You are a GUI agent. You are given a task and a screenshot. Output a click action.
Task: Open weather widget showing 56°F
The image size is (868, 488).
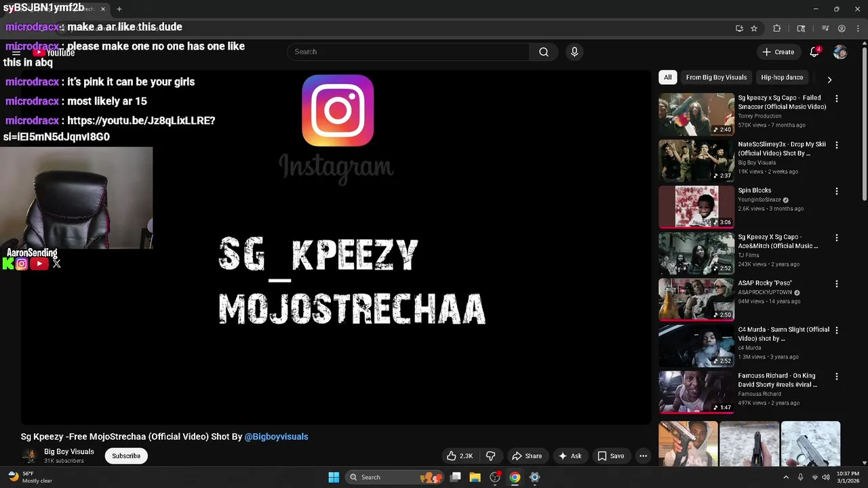pos(30,477)
